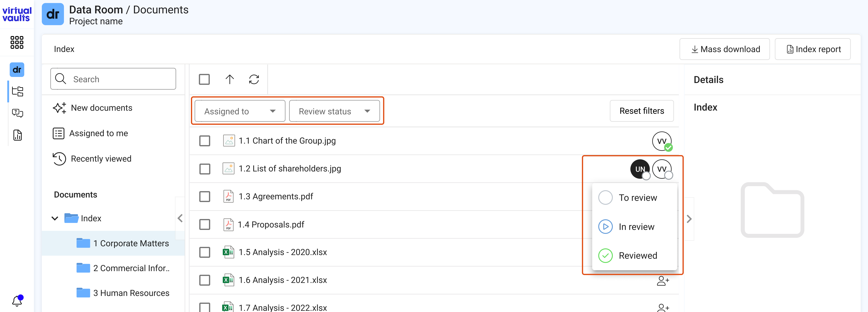This screenshot has height=312, width=868.
Task: Click the VV assignee avatar for Chart of the Group
Action: (x=662, y=141)
